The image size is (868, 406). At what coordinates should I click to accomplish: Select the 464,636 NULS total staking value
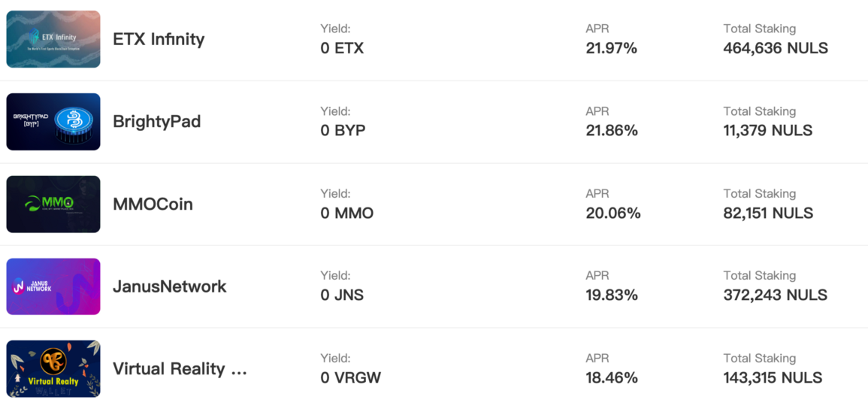776,49
